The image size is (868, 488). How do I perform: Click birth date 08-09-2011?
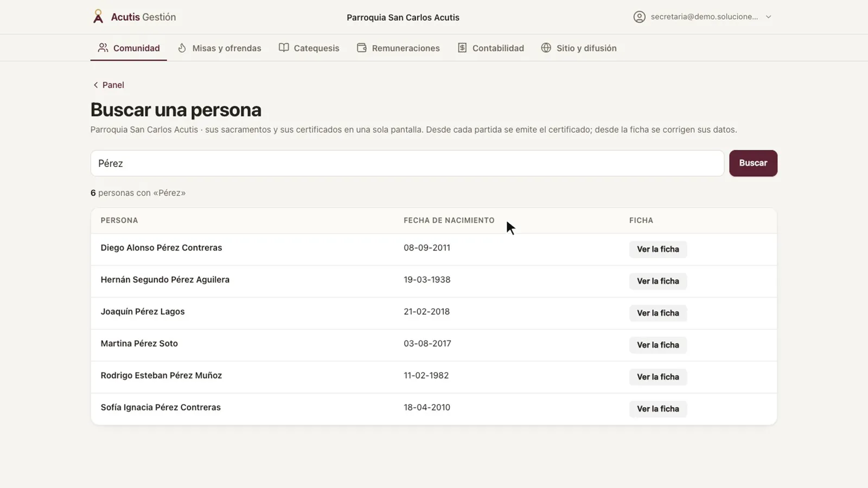click(427, 248)
